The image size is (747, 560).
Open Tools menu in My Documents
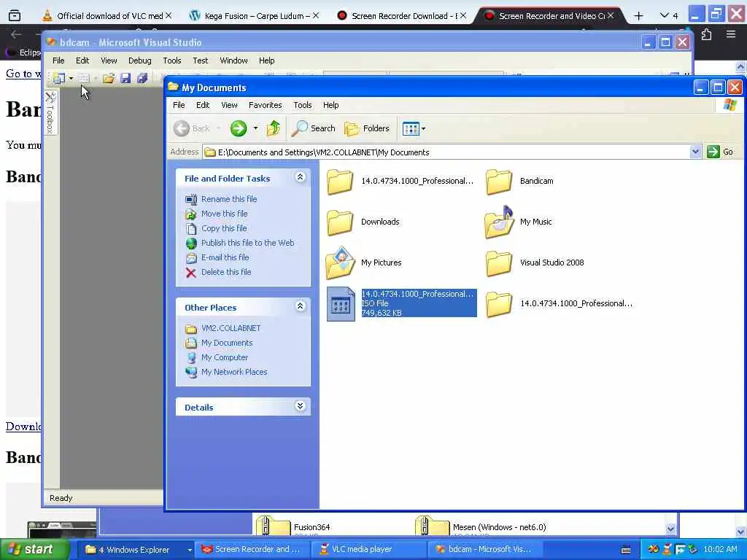pyautogui.click(x=303, y=105)
